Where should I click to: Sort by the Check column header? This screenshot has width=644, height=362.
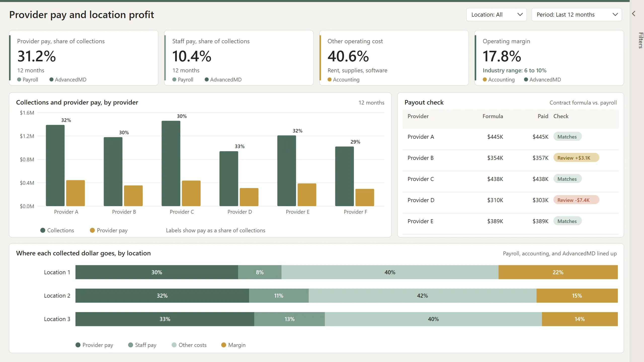[x=561, y=116]
